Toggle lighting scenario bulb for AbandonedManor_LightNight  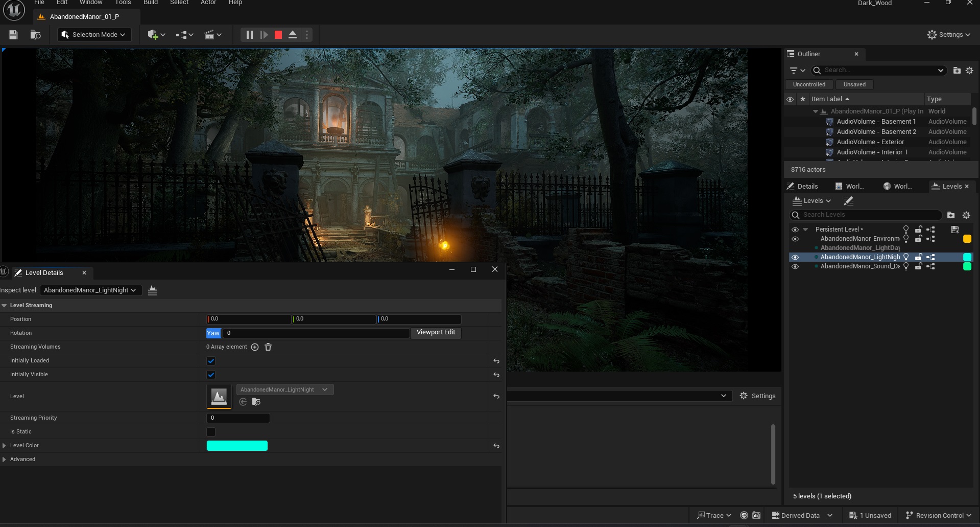(x=906, y=257)
